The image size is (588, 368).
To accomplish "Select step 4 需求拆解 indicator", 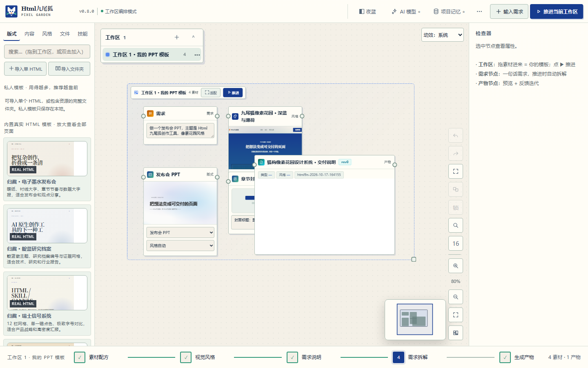I will click(x=399, y=357).
